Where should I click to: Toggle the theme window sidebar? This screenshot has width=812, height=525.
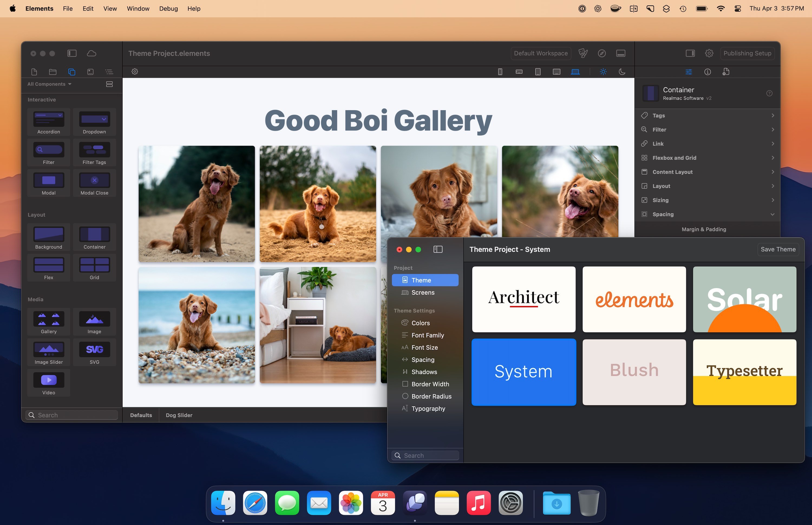pyautogui.click(x=438, y=250)
